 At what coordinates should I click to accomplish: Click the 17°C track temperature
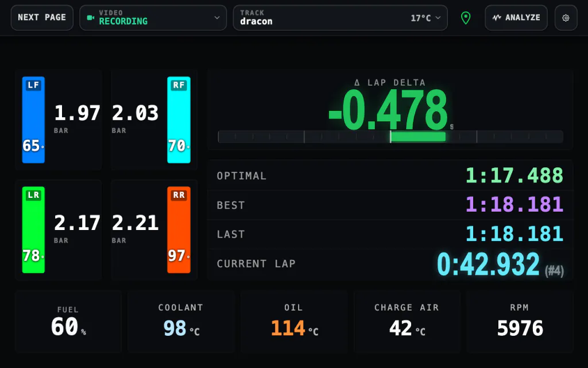click(x=421, y=18)
